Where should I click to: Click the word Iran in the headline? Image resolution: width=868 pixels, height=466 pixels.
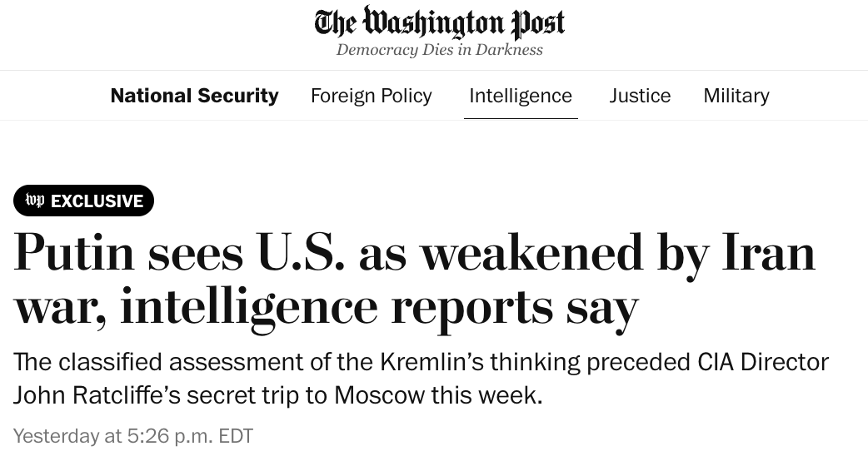click(x=769, y=253)
